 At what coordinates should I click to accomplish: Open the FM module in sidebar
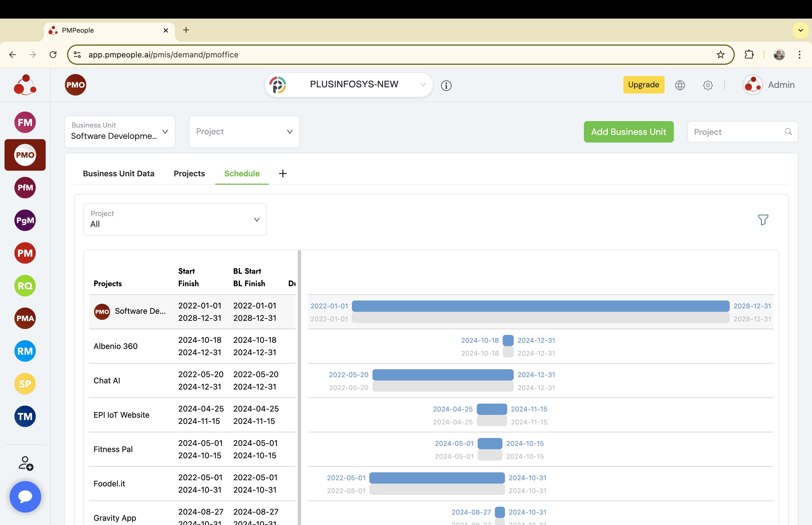coord(25,123)
